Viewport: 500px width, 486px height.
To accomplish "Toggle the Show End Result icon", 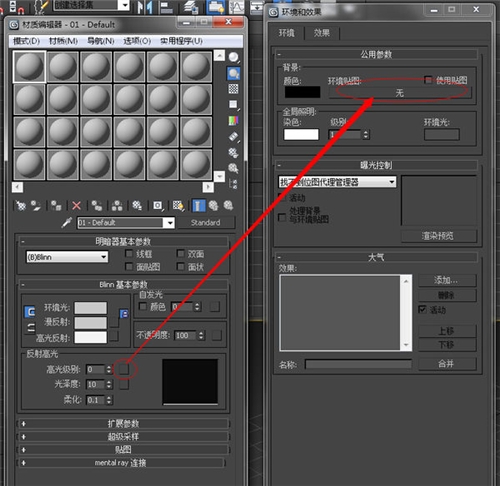I will coord(199,206).
